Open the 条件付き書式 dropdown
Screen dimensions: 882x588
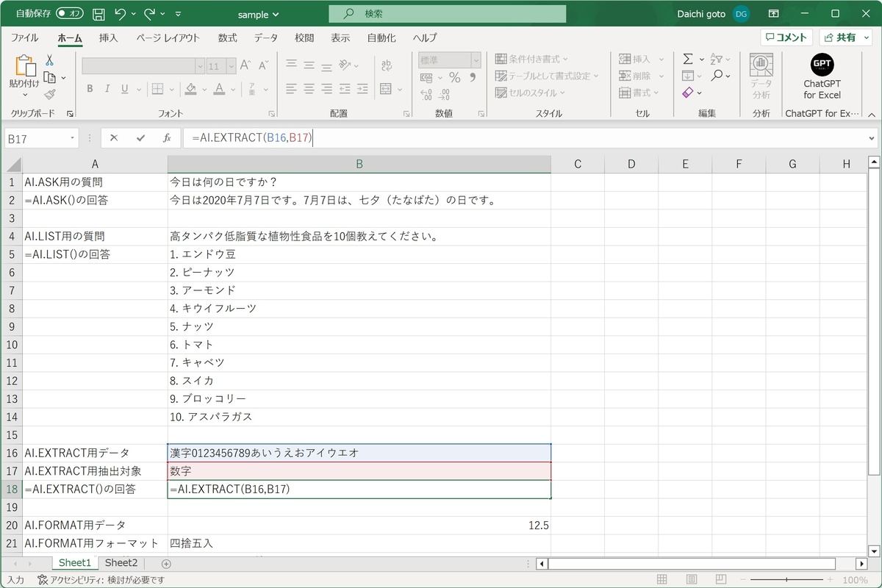[531, 59]
